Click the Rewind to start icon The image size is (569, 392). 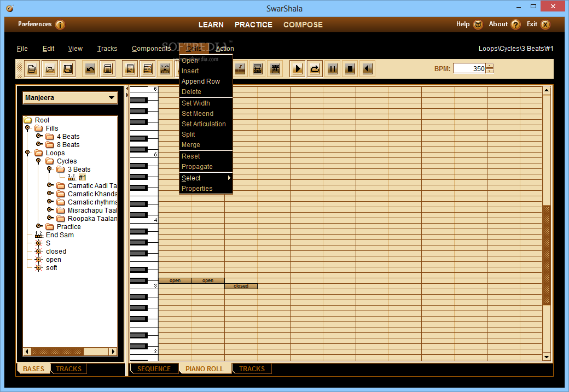point(368,68)
